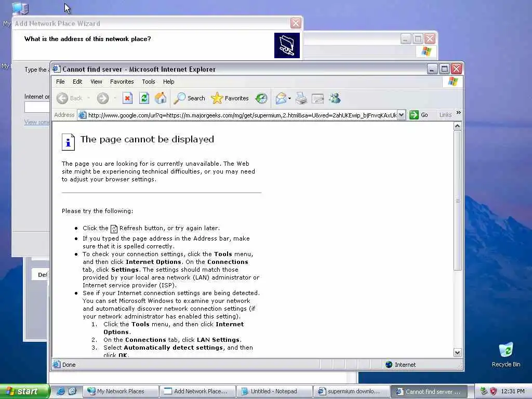Screen dimensions: 532x399
Task: Click the Links toolbar label
Action: click(x=445, y=115)
